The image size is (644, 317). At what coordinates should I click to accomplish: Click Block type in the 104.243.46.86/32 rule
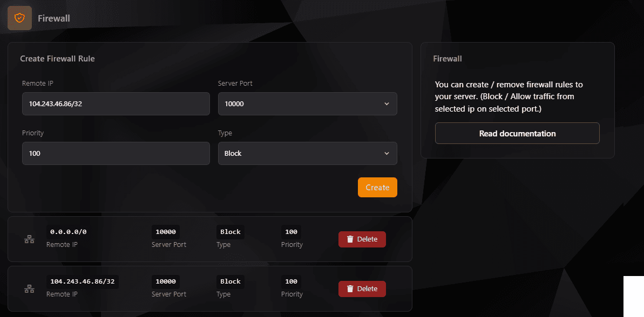231,281
